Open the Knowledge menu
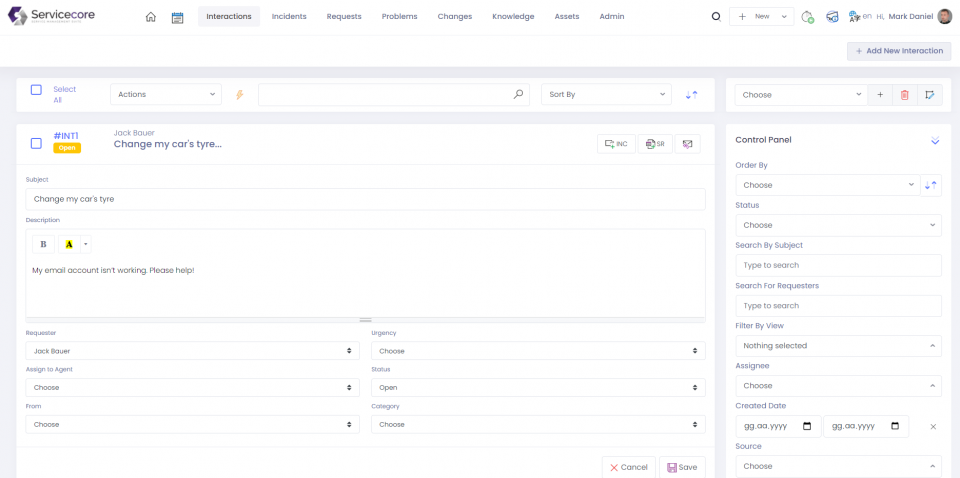The image size is (960, 478). tap(513, 17)
